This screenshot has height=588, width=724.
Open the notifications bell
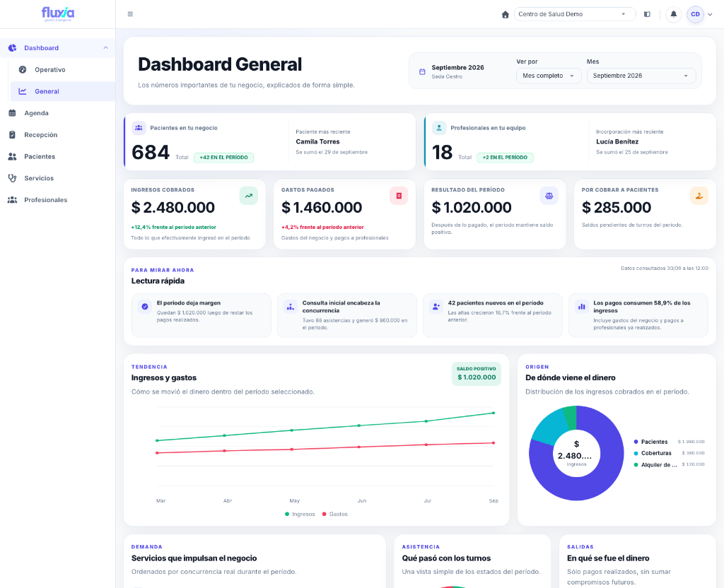674,14
